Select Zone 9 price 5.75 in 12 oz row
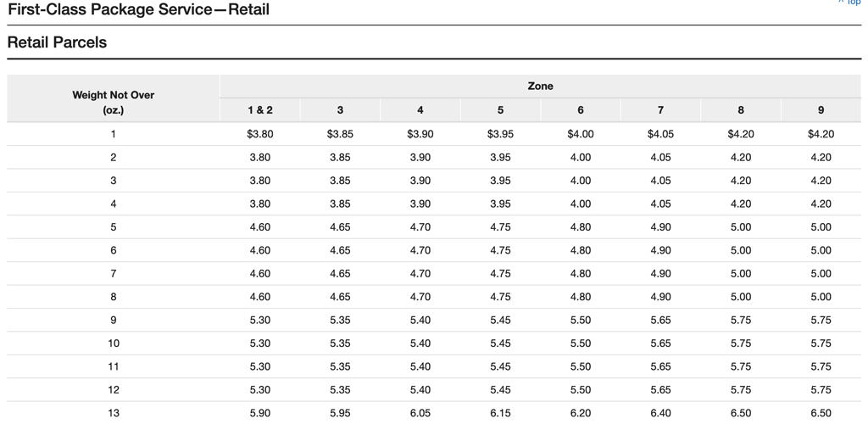This screenshot has width=868, height=441. click(821, 390)
